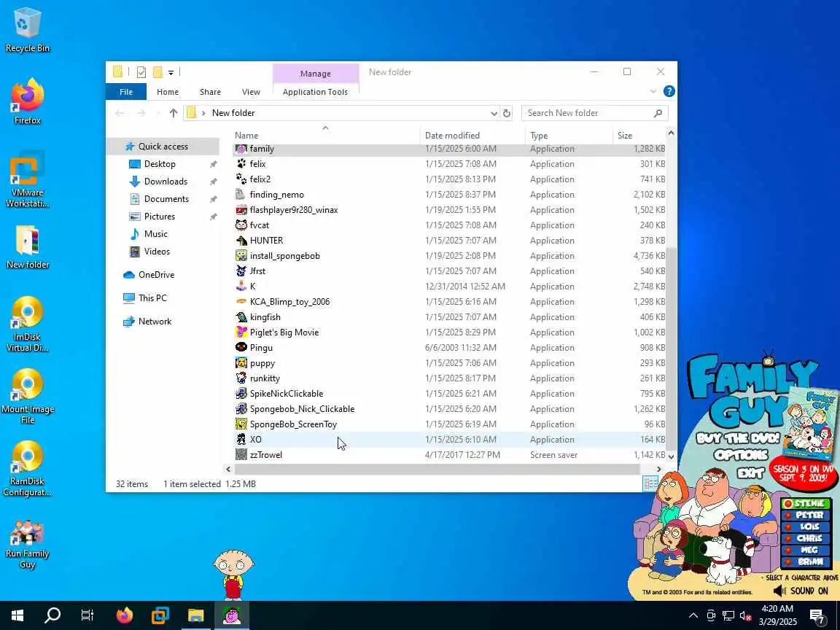840x630 pixels.
Task: Open Windows Start menu
Action: click(17, 615)
